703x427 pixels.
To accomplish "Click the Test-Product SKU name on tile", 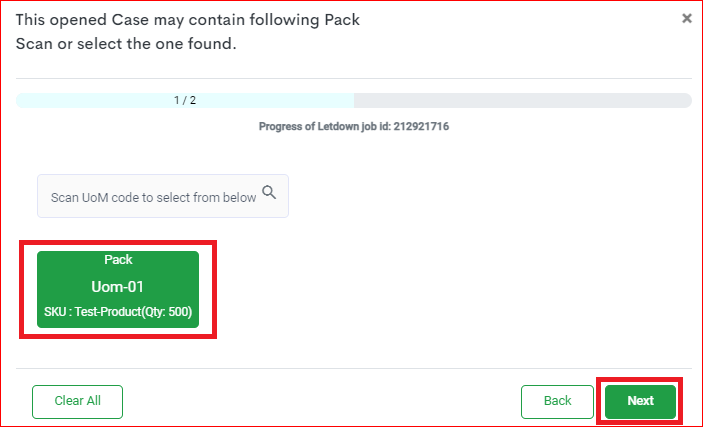I will point(108,312).
